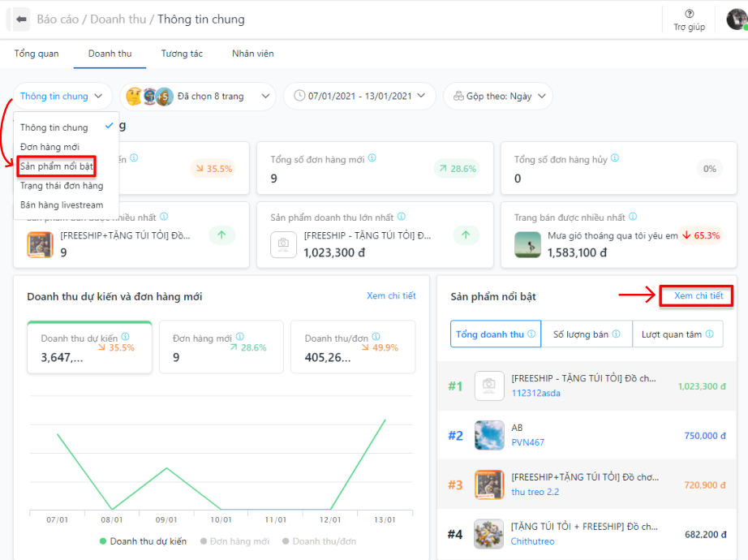Open the 07/01/2021 - 13/01/2021 date picker
This screenshot has height=560, width=748.
pyautogui.click(x=359, y=97)
